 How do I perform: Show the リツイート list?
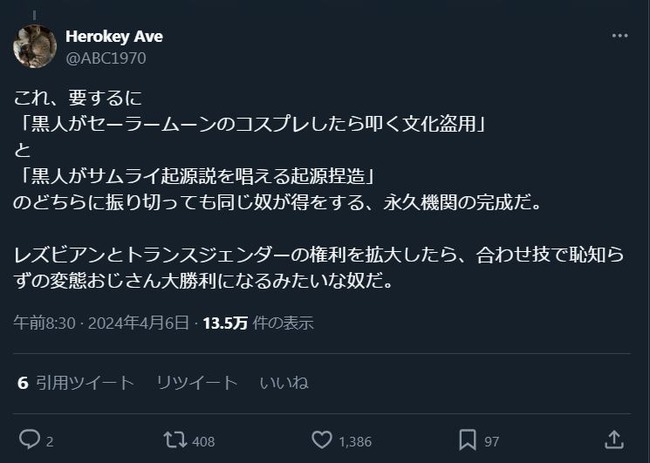point(197,383)
